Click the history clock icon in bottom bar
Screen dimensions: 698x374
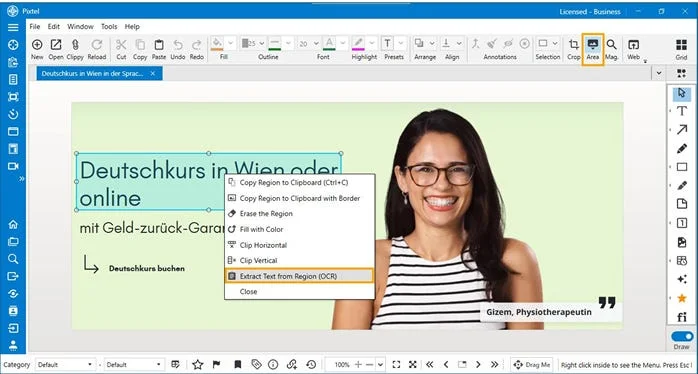311,365
